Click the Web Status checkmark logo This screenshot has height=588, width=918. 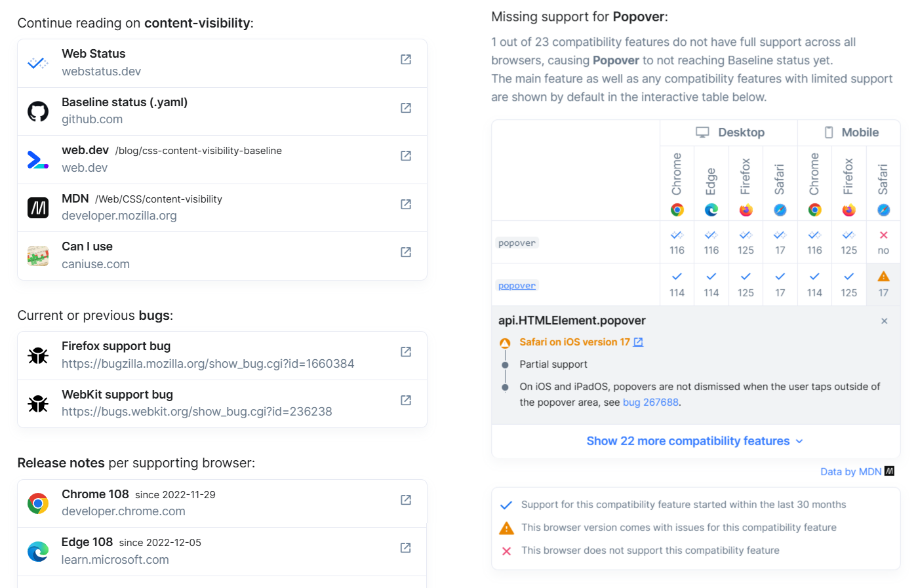[37, 62]
